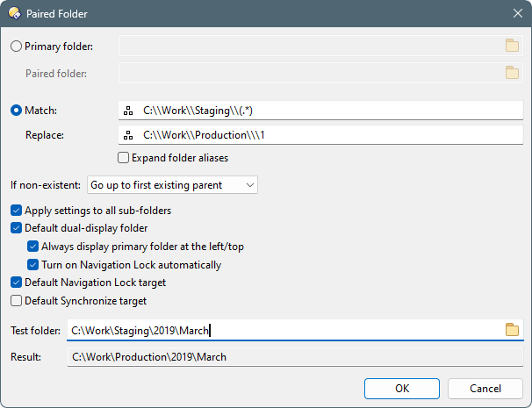Enable Default Synchronize target checkbox
The image size is (532, 408).
click(17, 300)
